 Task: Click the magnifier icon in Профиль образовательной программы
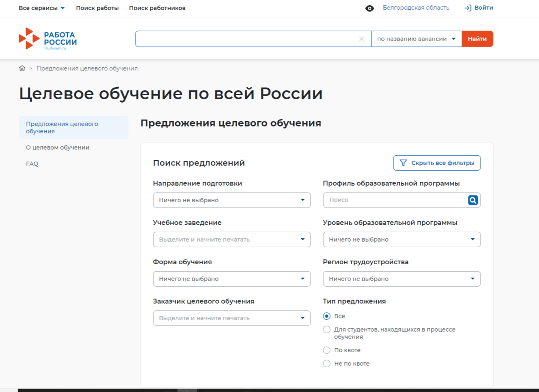pyautogui.click(x=472, y=200)
